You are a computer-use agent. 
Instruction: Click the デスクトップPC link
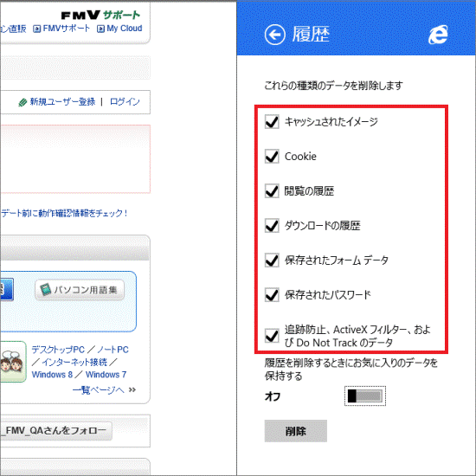[58, 350]
